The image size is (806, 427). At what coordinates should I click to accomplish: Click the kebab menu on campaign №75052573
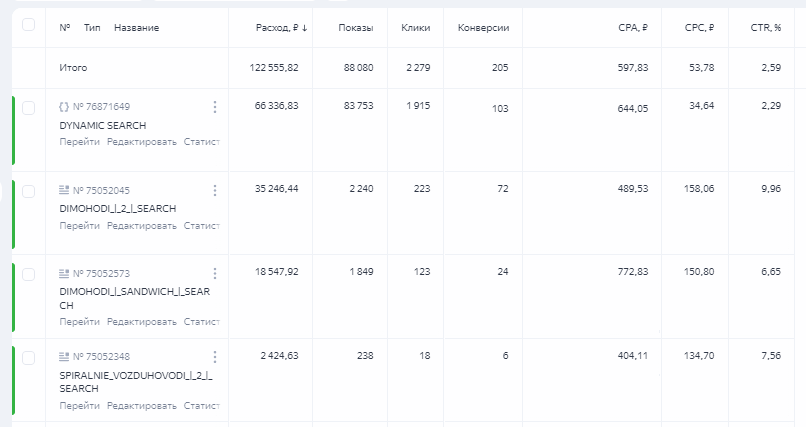(x=215, y=273)
